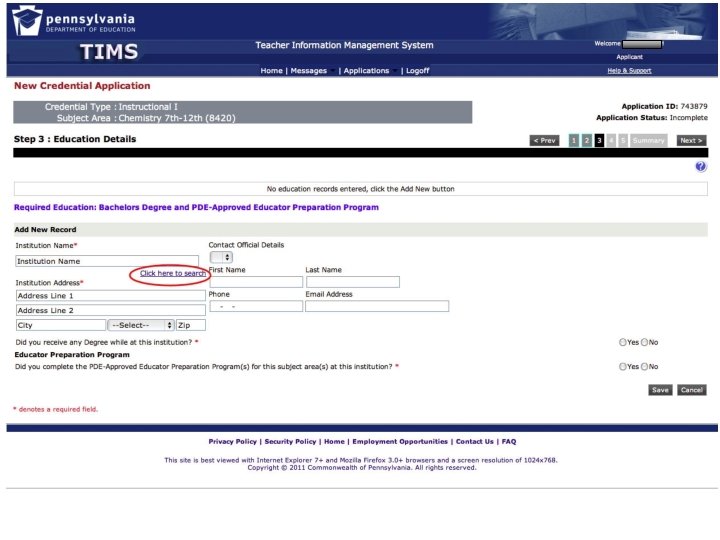Click the Home link in the footer

334,441
